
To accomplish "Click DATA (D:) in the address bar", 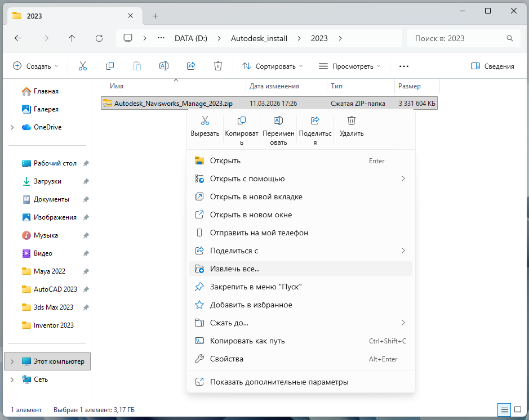I will coord(191,38).
